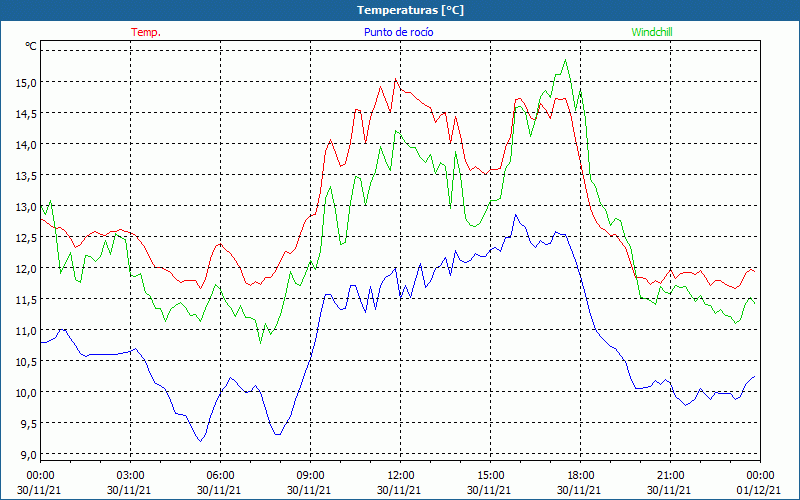The width and height of the screenshot is (800, 500).
Task: Select the green Windchill legend label
Action: point(652,32)
